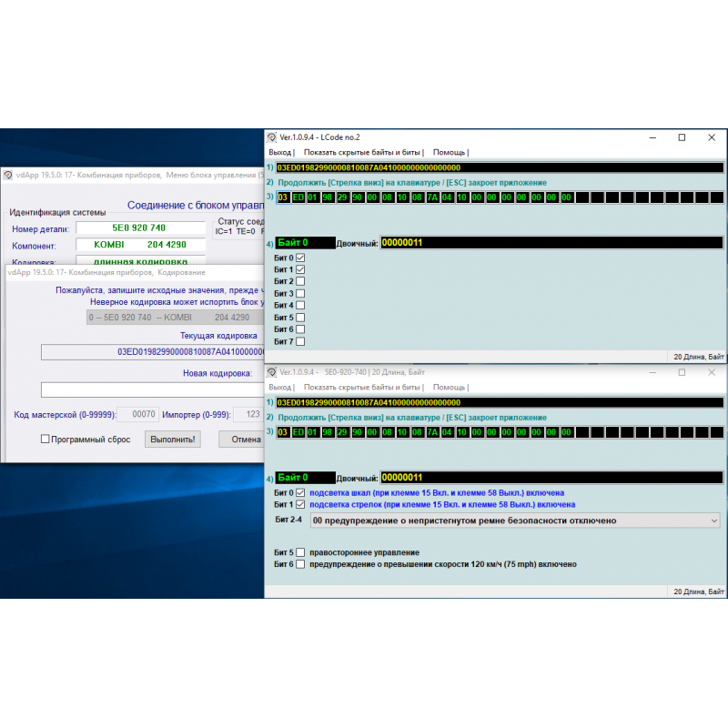This screenshot has width=728, height=728.
Task: Focus the Новая кодировка input field
Action: 153,389
